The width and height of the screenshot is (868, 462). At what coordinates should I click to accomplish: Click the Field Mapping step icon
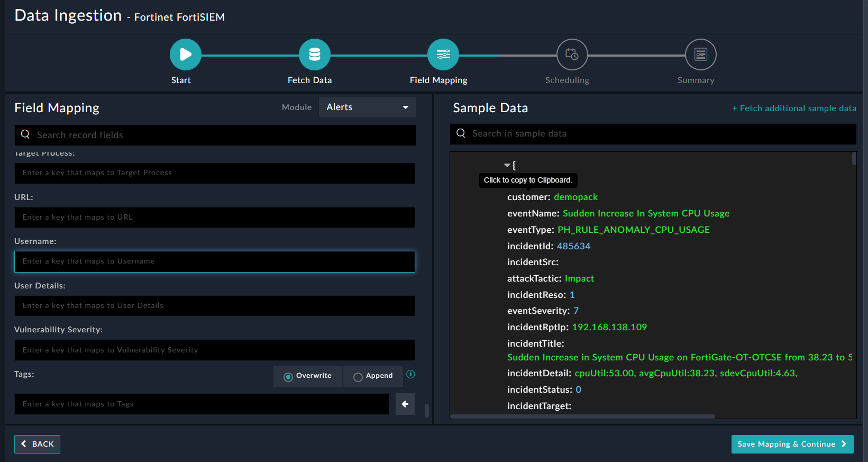pyautogui.click(x=443, y=55)
